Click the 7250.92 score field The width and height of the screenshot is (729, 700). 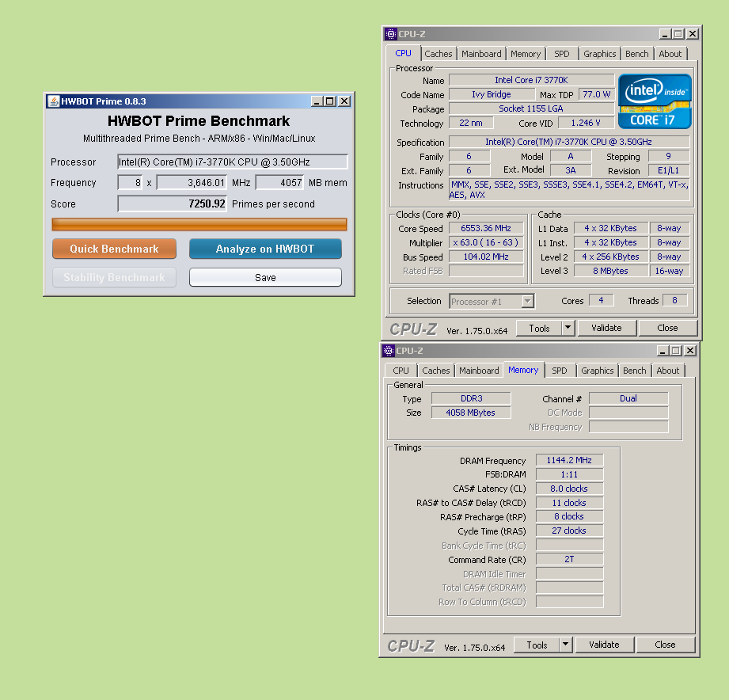pos(172,204)
